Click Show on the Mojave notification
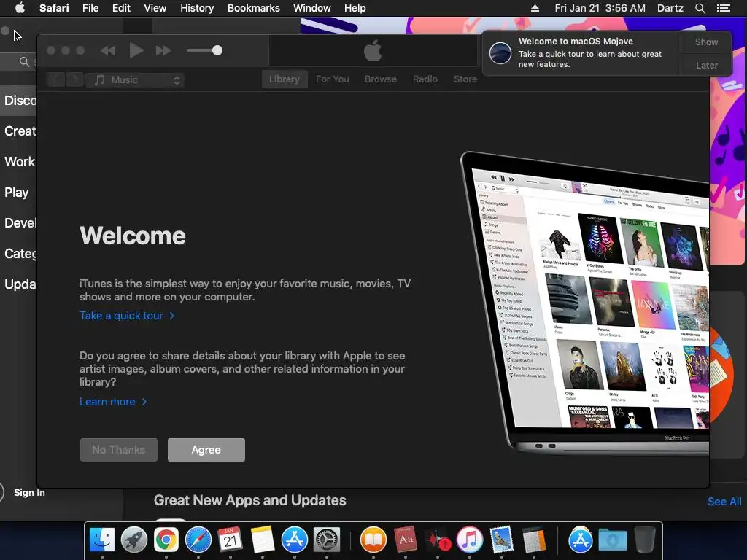The image size is (747, 560). point(706,42)
